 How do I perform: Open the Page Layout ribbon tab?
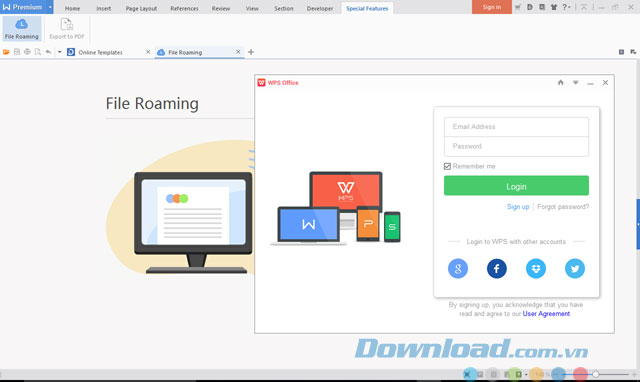pos(141,8)
